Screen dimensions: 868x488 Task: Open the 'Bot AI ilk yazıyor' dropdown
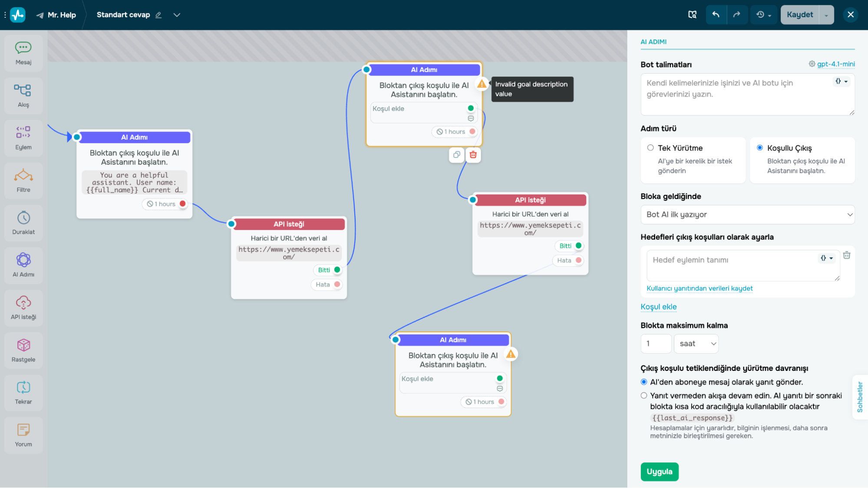pyautogui.click(x=747, y=215)
